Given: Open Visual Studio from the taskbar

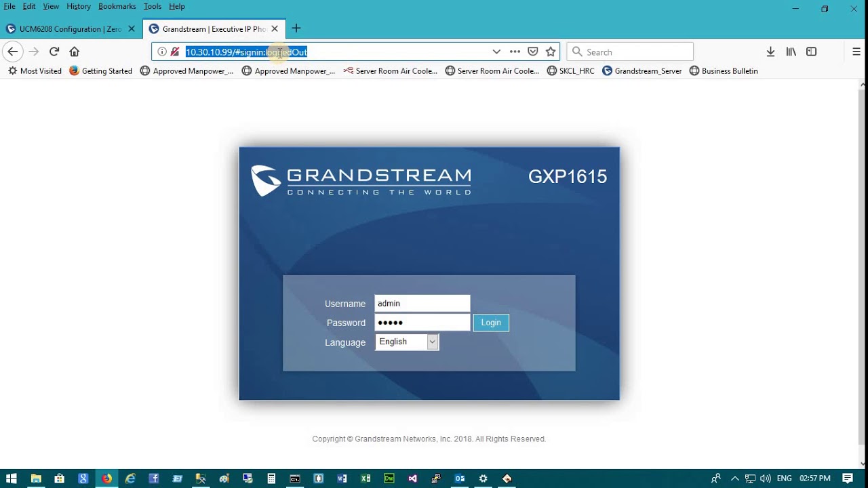Looking at the screenshot, I should point(412,479).
